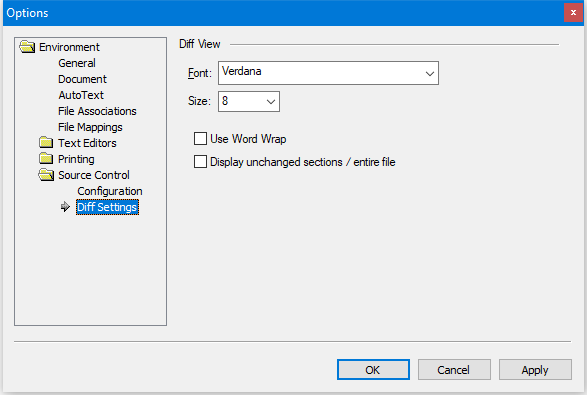Click the Cancel button

[x=454, y=370]
